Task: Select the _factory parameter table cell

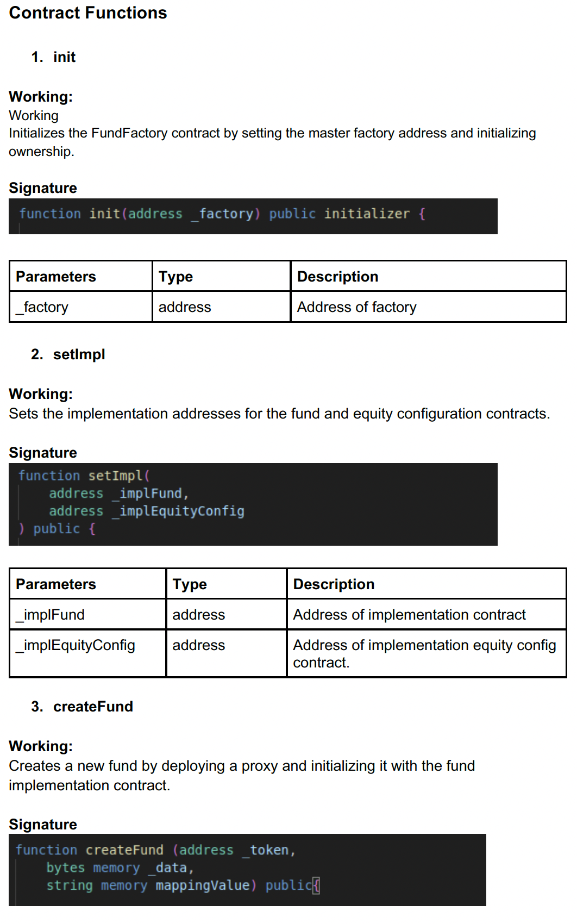Action: (80, 307)
